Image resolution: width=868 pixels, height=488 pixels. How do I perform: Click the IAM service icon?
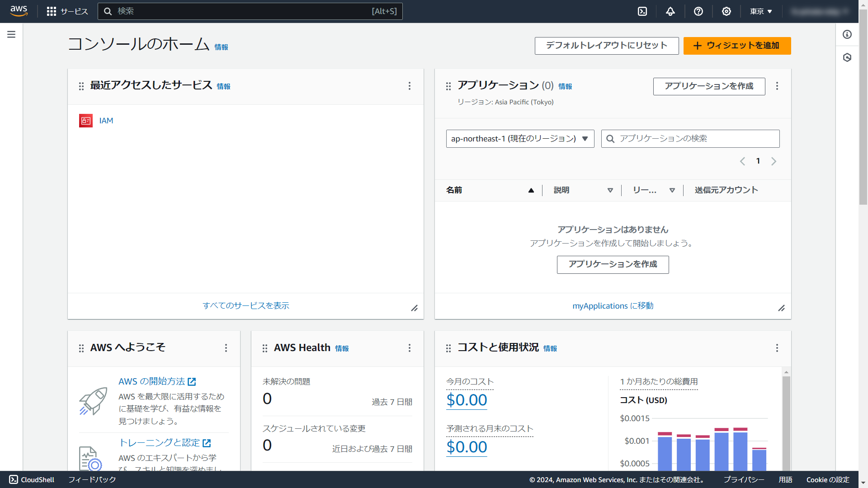click(86, 121)
